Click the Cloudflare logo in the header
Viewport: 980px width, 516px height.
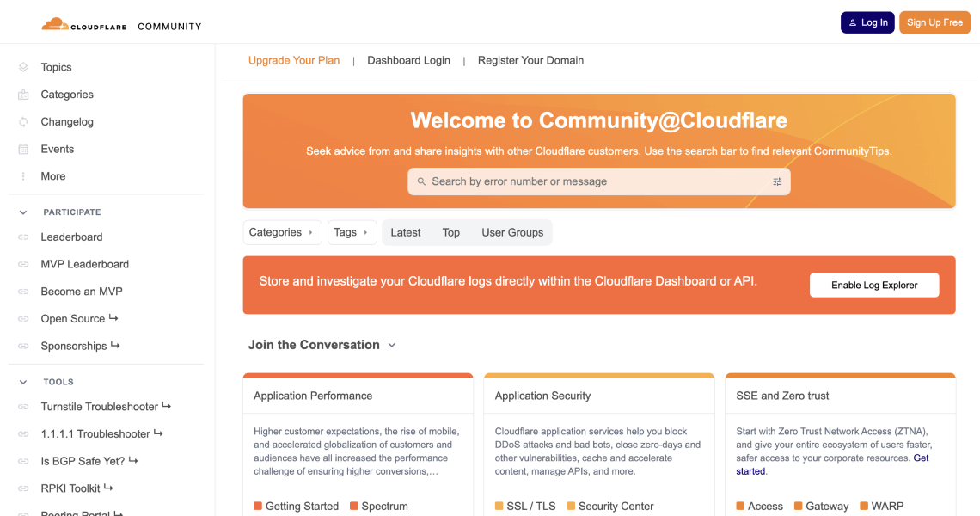click(x=83, y=25)
